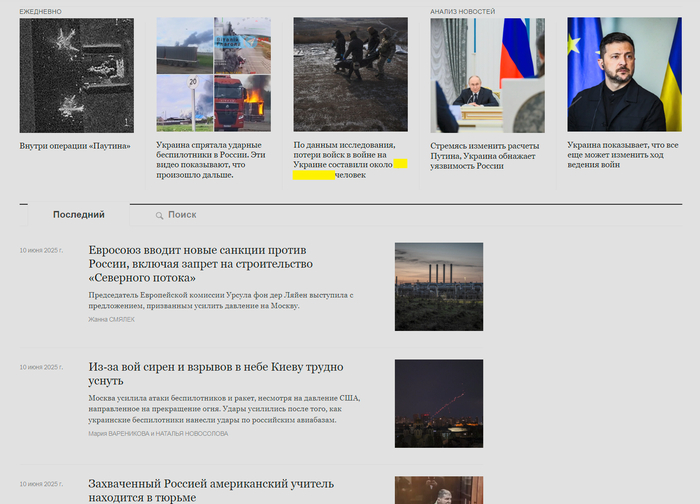Select the «Последний» tab
Screen dimensions: 700x504
click(x=78, y=215)
